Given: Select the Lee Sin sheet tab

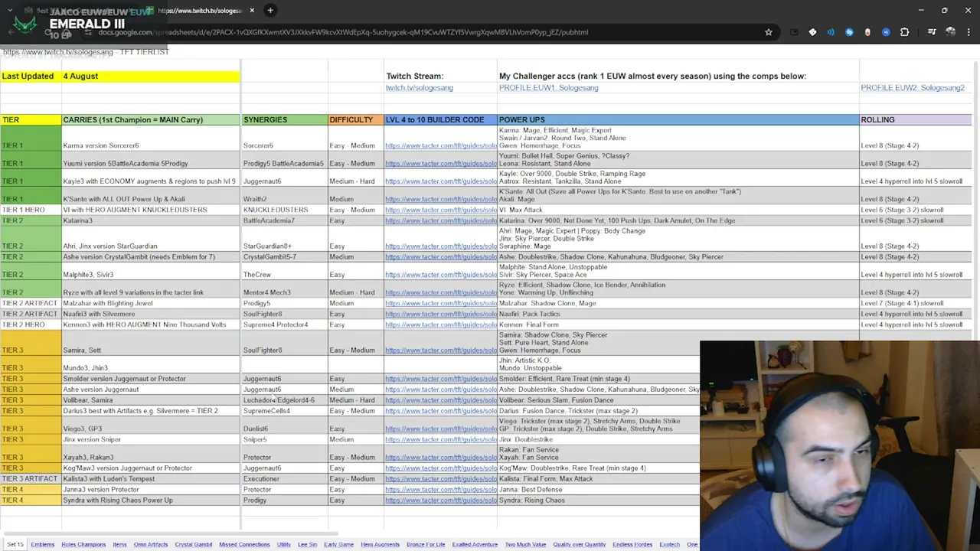Looking at the screenshot, I should tap(307, 544).
